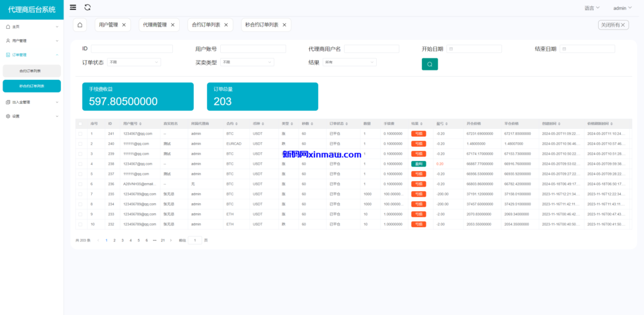Viewport: 644px width, 315px height.
Task: Select 合约订单列表 in the sidebar
Action: pyautogui.click(x=31, y=71)
